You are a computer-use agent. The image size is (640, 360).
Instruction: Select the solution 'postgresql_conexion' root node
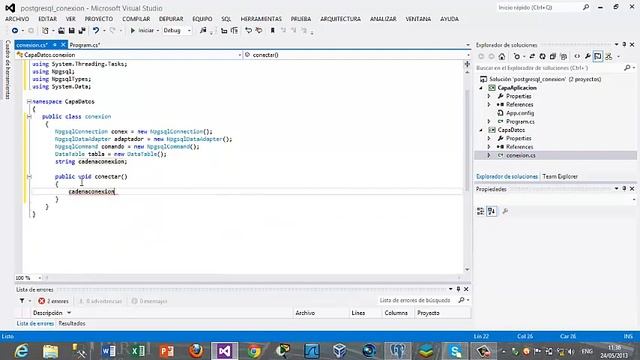[545, 79]
